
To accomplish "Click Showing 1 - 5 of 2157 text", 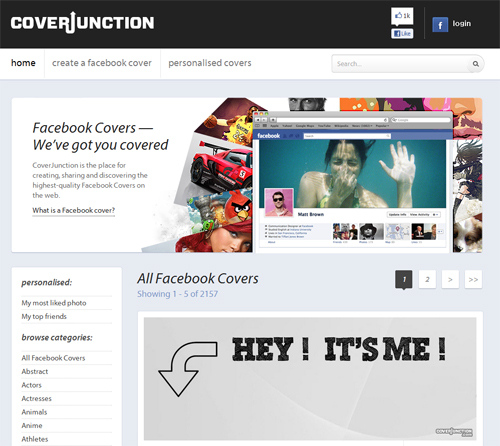I will [x=178, y=294].
